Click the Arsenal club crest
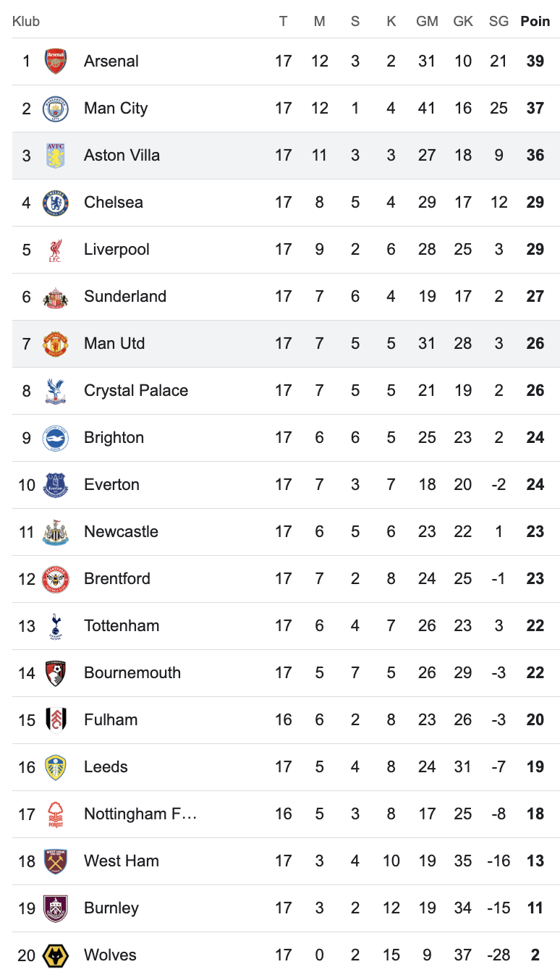Image resolution: width=560 pixels, height=980 pixels. coord(56,62)
